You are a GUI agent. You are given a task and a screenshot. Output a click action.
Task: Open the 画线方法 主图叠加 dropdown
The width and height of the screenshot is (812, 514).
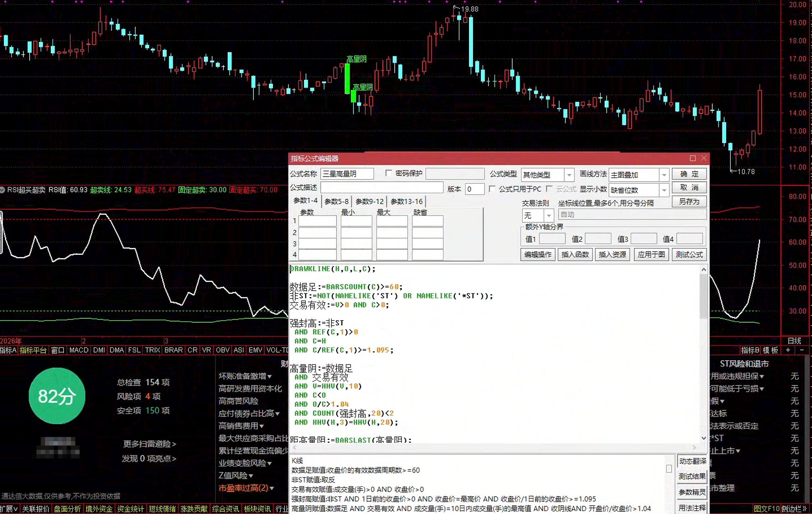click(664, 175)
